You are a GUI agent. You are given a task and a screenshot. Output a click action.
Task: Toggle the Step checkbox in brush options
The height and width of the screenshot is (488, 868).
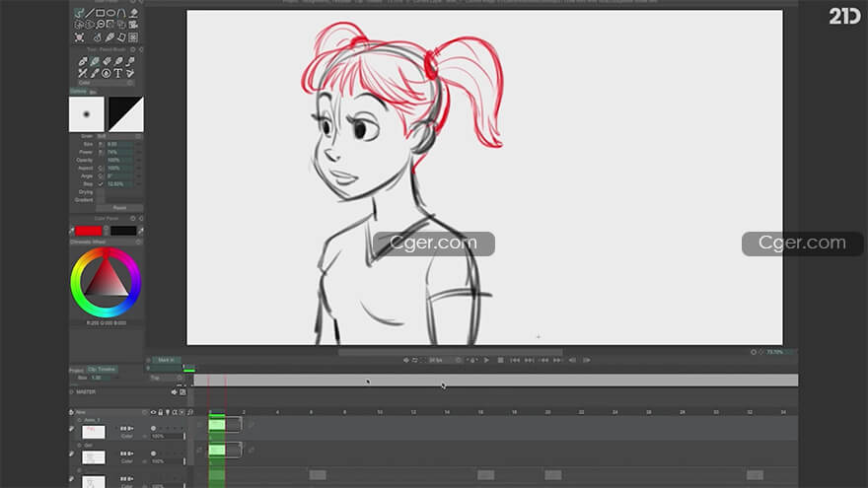point(101,184)
